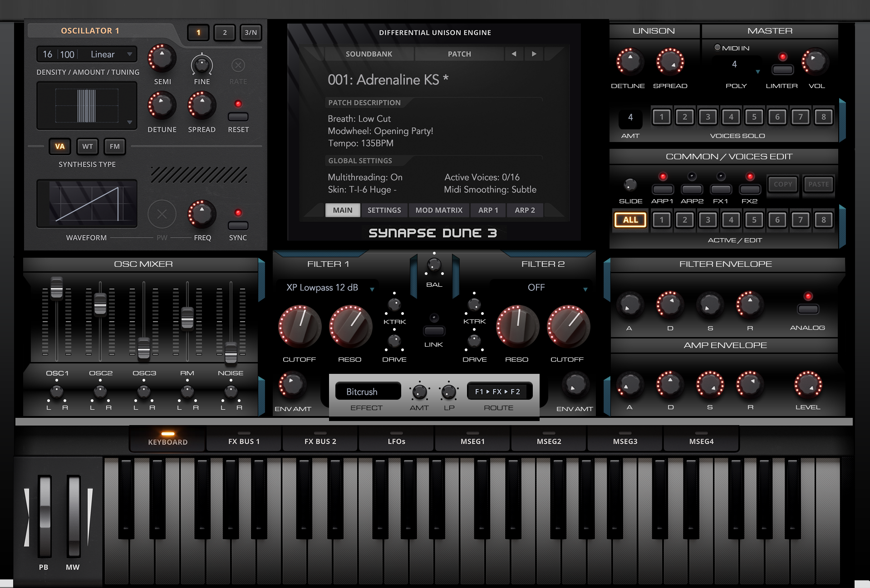The height and width of the screenshot is (588, 870).
Task: Expand the unison density display menu arrow
Action: coord(130,122)
